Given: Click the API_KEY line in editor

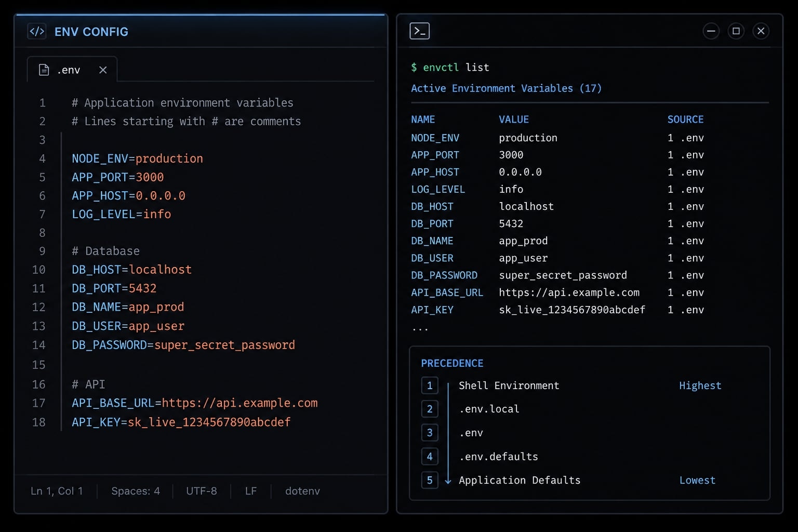Looking at the screenshot, I should coord(181,422).
